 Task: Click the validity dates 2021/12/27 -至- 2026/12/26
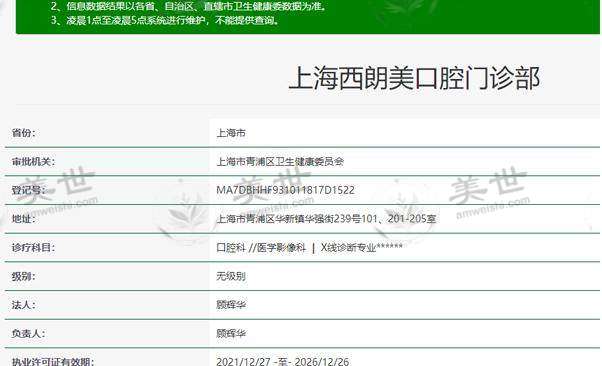point(283,362)
